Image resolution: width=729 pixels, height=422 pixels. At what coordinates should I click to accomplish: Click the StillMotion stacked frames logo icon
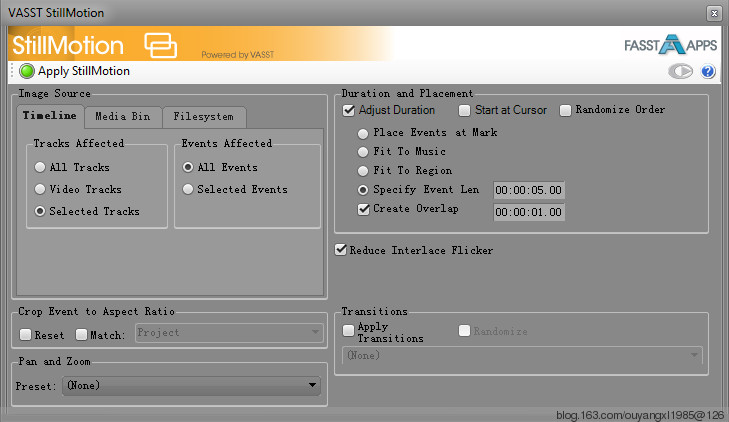pyautogui.click(x=160, y=45)
